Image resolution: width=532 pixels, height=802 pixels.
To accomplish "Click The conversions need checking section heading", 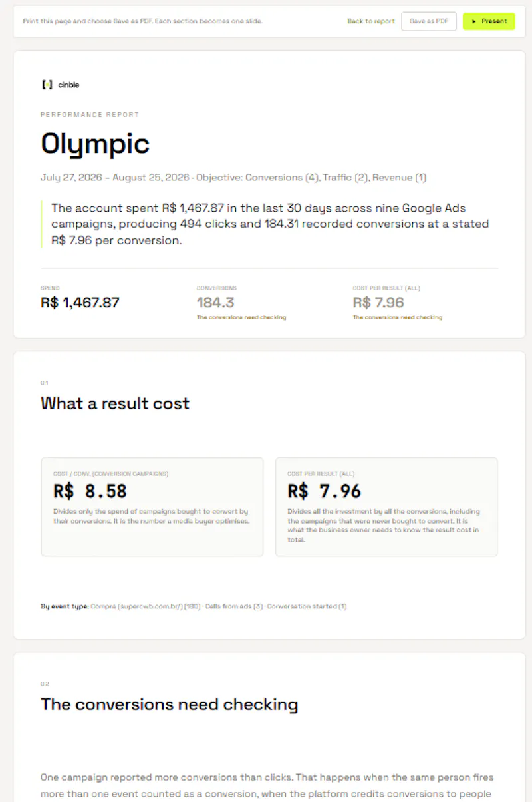I will point(169,704).
